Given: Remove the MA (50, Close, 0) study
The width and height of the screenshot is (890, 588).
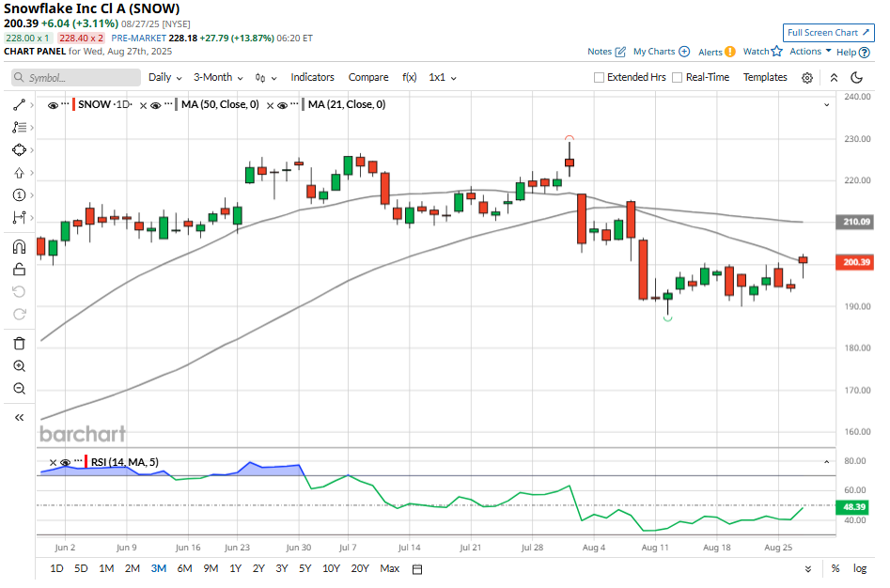Looking at the screenshot, I should click(143, 105).
